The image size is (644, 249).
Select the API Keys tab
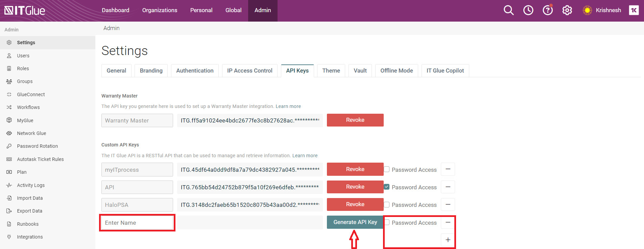point(297,71)
